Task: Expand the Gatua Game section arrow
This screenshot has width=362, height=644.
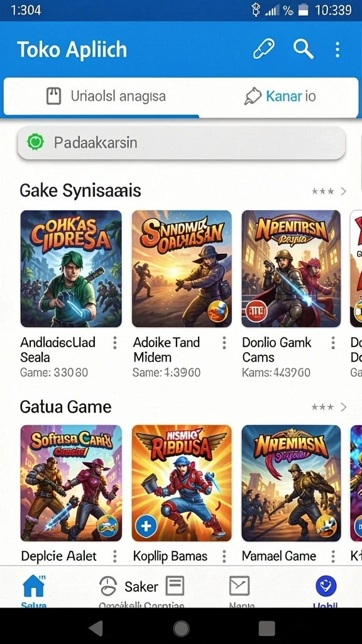Action: point(344,407)
